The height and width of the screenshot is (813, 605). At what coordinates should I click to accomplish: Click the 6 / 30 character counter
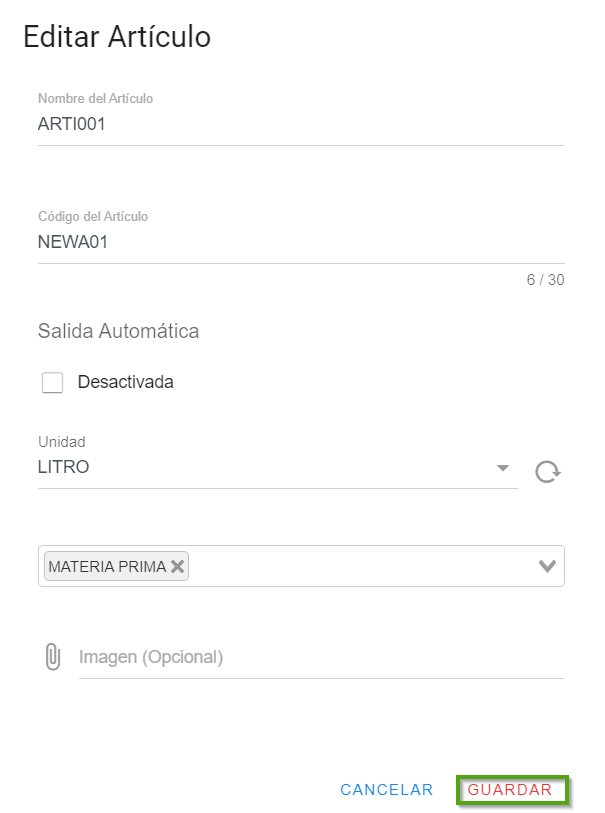(545, 280)
